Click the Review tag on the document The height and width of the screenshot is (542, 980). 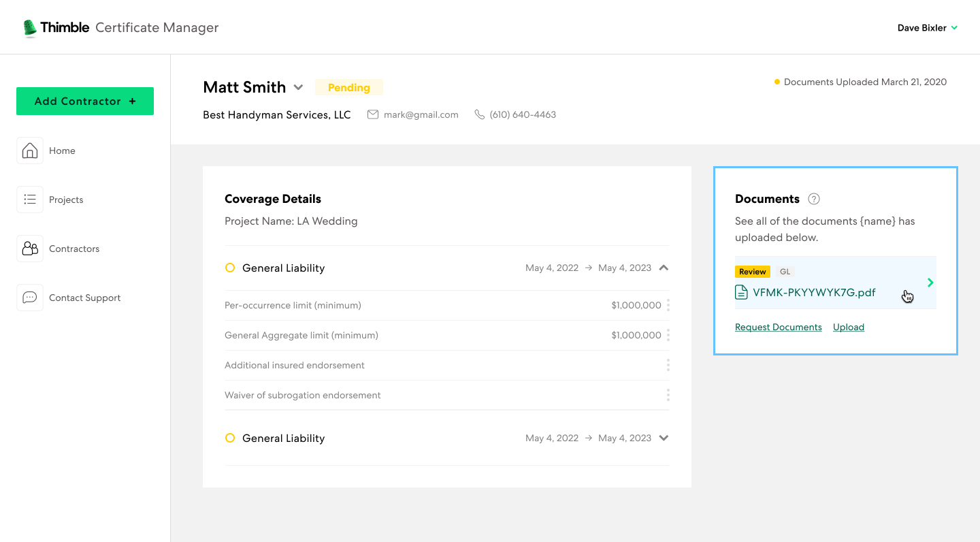753,272
